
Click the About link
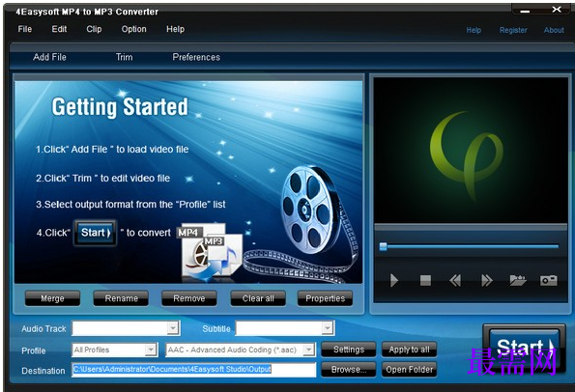(554, 30)
